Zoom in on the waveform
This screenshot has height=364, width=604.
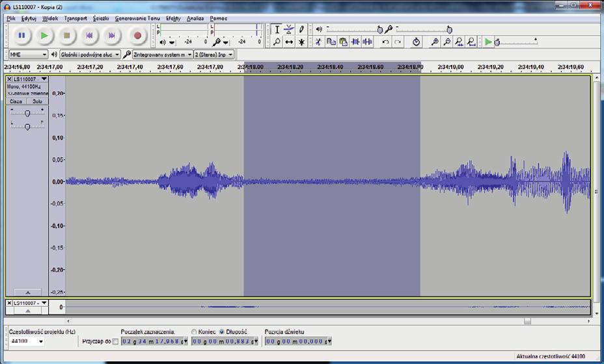[x=435, y=42]
